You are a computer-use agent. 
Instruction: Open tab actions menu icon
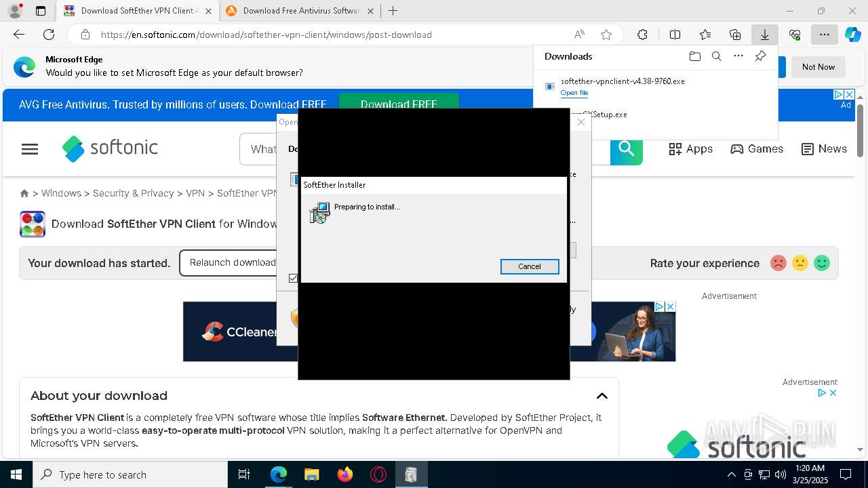41,11
